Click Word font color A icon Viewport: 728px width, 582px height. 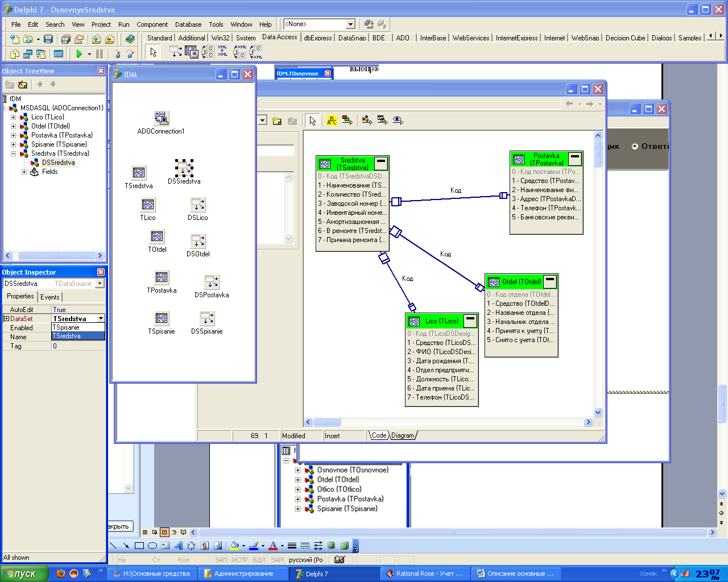[272, 546]
